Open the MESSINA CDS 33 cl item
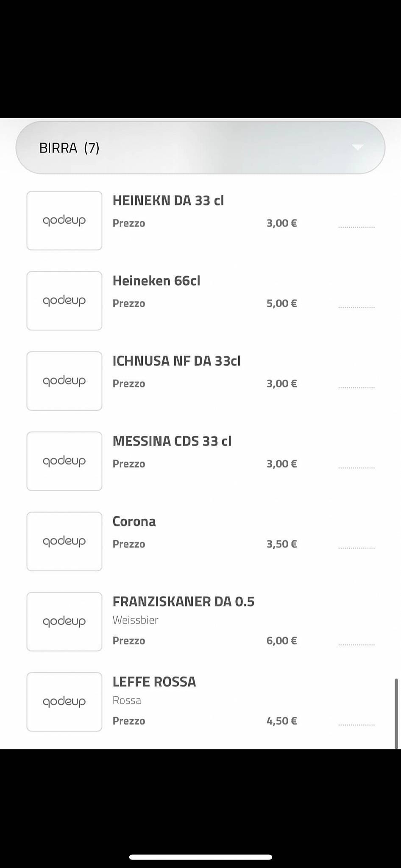Viewport: 401px width, 868px height. coord(172,441)
